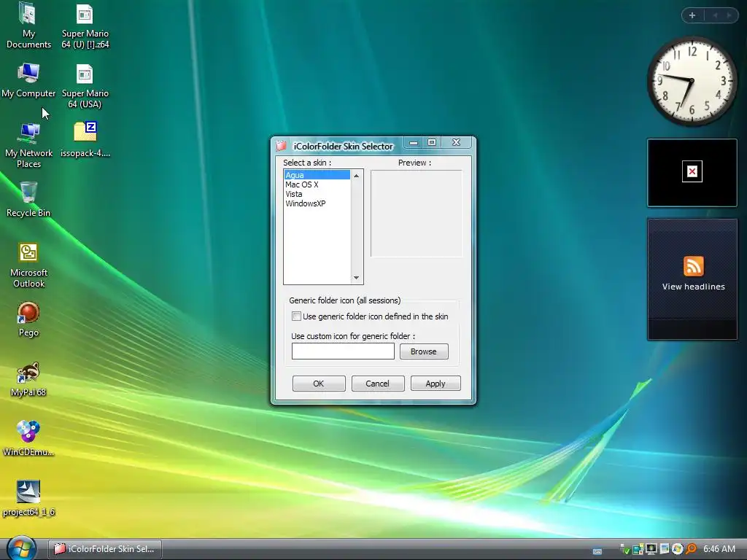Confirm with the OK button

click(319, 384)
